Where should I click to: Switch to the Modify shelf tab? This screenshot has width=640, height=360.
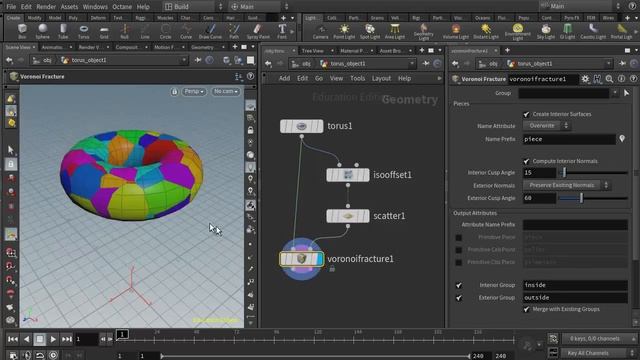point(35,18)
